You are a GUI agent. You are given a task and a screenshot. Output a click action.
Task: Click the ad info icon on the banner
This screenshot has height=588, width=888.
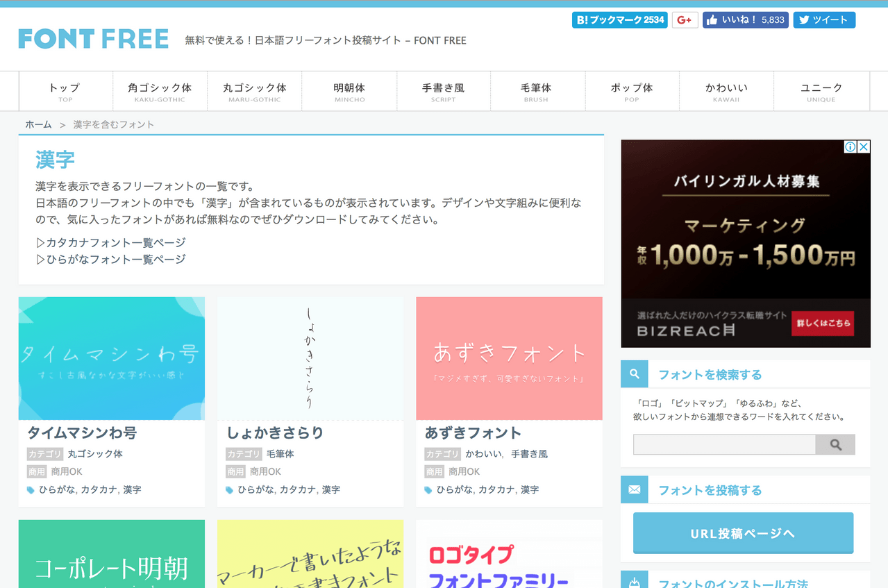coord(851,146)
